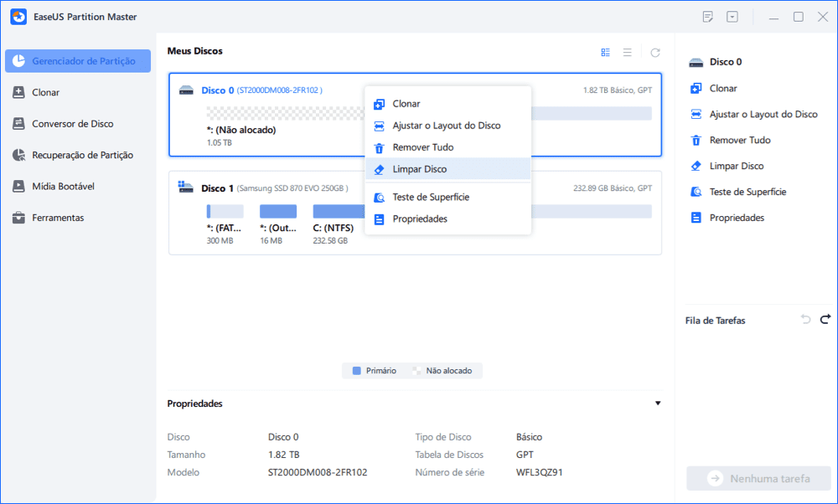This screenshot has height=504, width=838.
Task: Collapse the Propriedades panel arrow
Action: click(x=658, y=404)
